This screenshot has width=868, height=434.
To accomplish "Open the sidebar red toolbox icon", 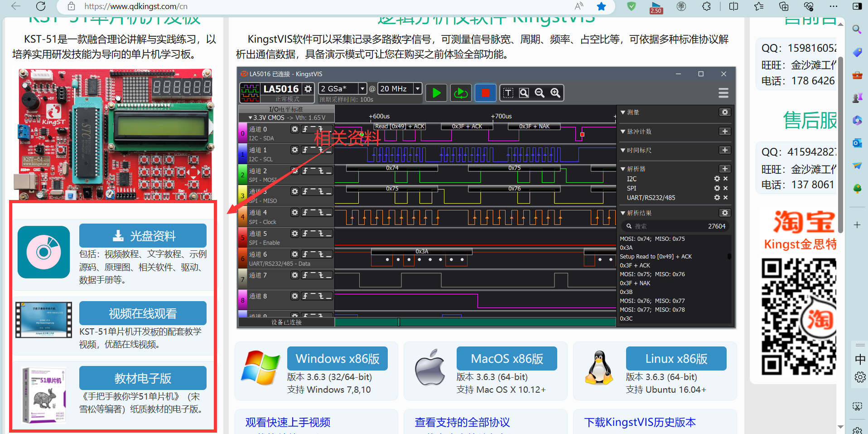I will coord(857,75).
